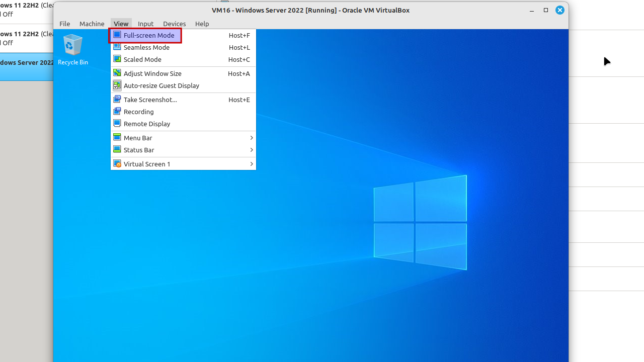The height and width of the screenshot is (362, 644).
Task: Click the VM16 window title bar text
Action: [310, 10]
